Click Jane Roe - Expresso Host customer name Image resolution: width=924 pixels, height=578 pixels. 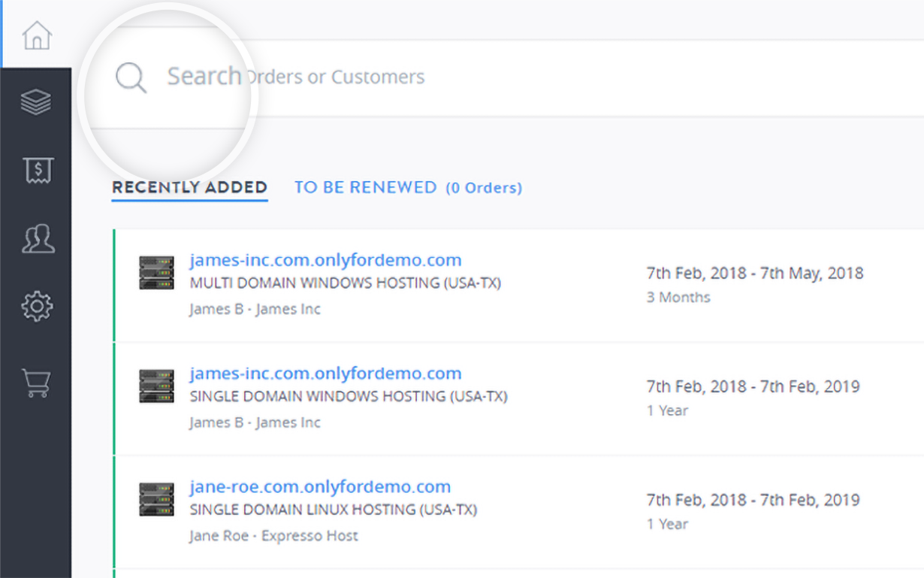click(273, 536)
